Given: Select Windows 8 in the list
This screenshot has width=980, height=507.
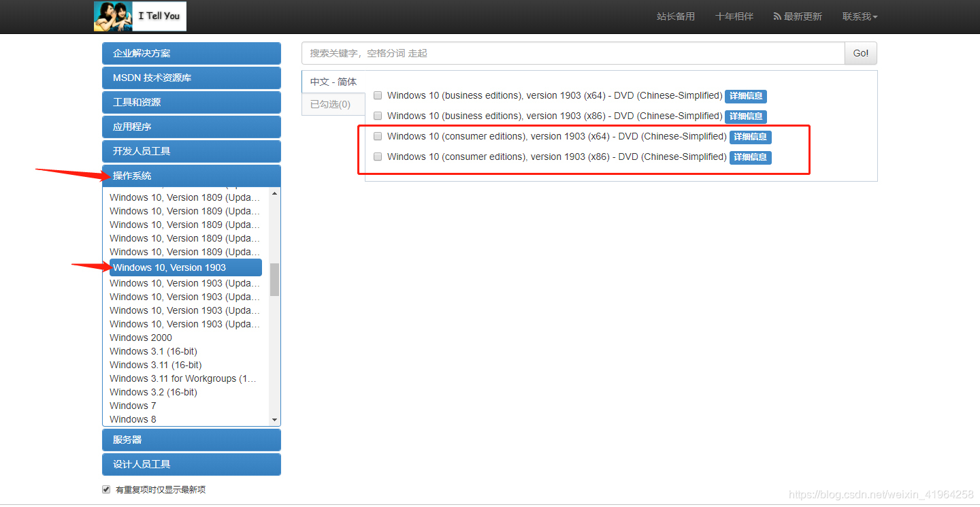Looking at the screenshot, I should pos(133,419).
